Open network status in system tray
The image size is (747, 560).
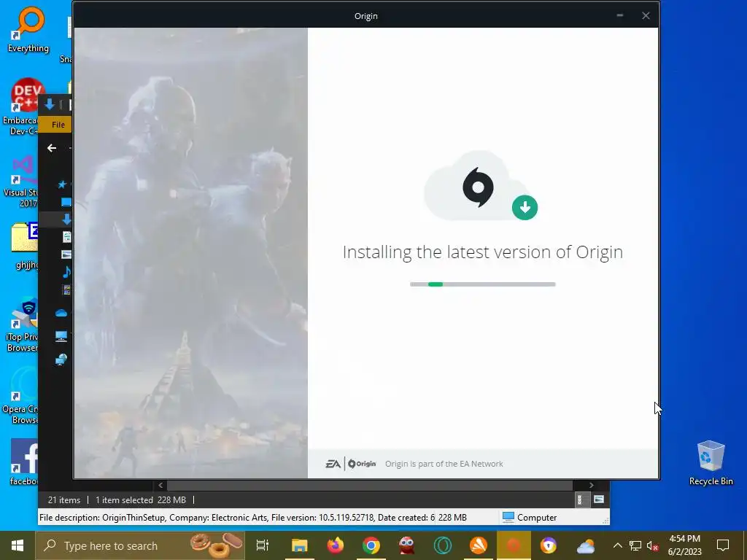[x=635, y=545]
